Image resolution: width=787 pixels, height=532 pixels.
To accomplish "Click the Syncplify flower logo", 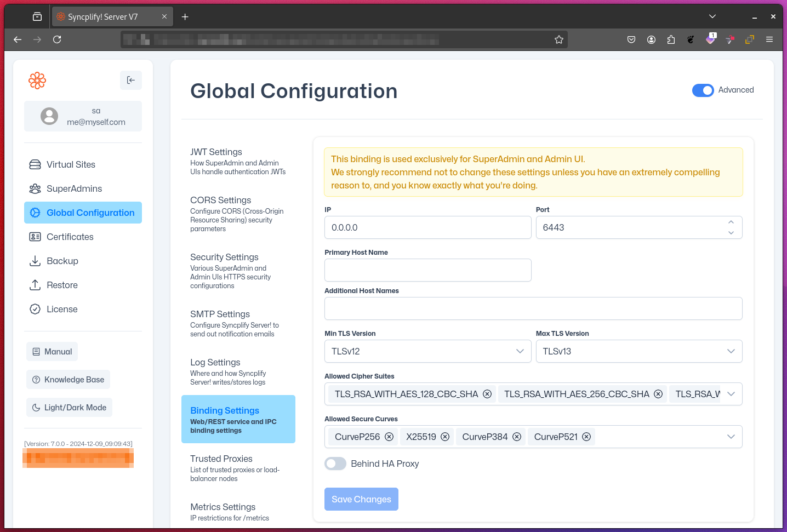I will [x=37, y=81].
